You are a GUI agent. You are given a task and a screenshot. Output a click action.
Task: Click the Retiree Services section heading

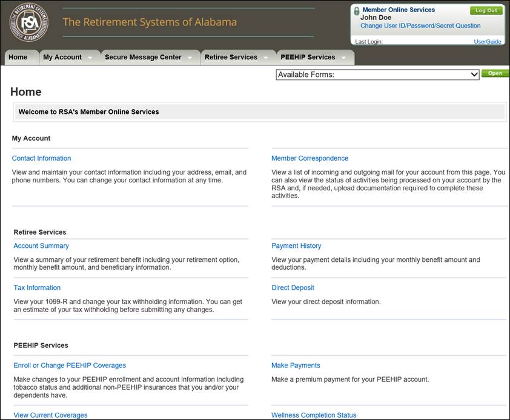40,232
